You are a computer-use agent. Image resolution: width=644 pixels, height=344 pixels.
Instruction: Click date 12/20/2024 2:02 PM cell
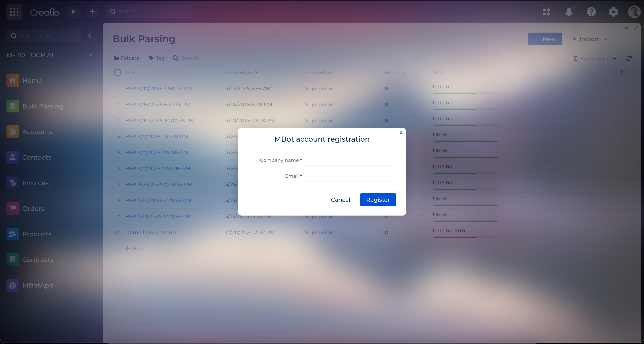[250, 232]
